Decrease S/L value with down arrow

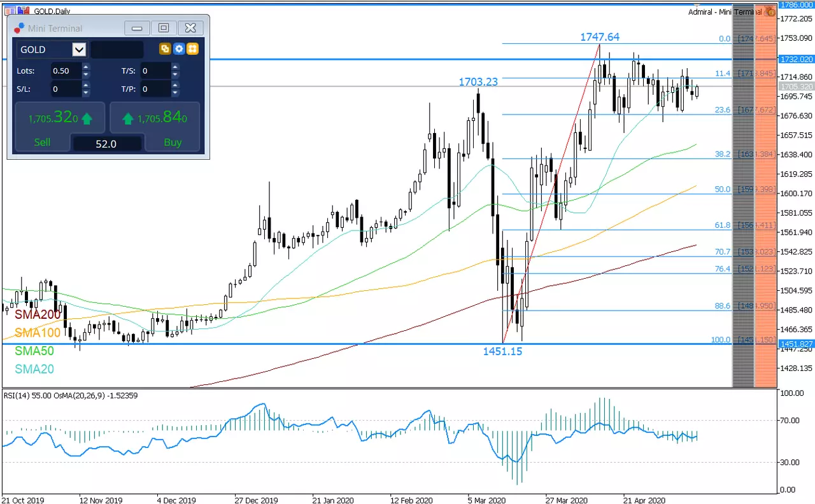(x=86, y=93)
